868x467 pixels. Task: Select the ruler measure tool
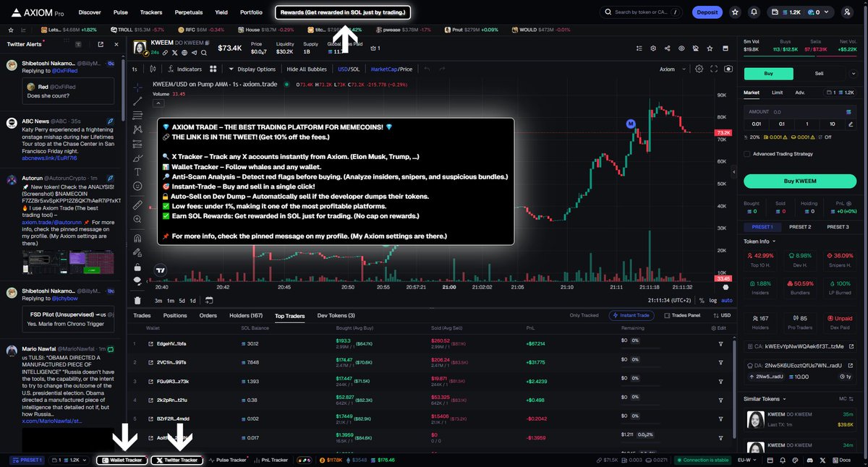point(137,205)
